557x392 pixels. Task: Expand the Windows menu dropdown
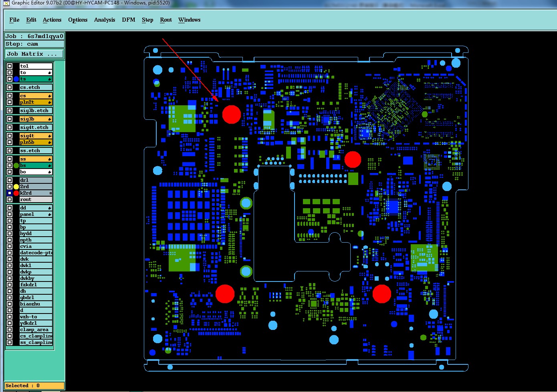pos(190,20)
